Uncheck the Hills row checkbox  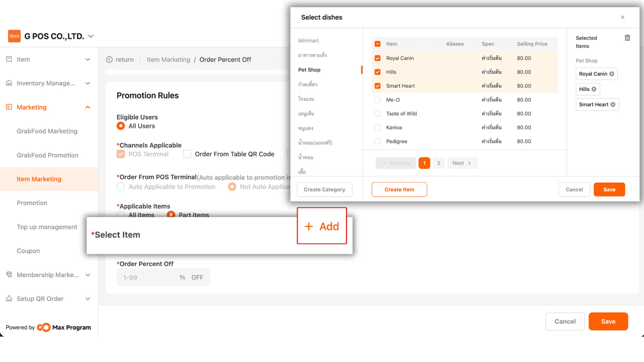pyautogui.click(x=377, y=72)
